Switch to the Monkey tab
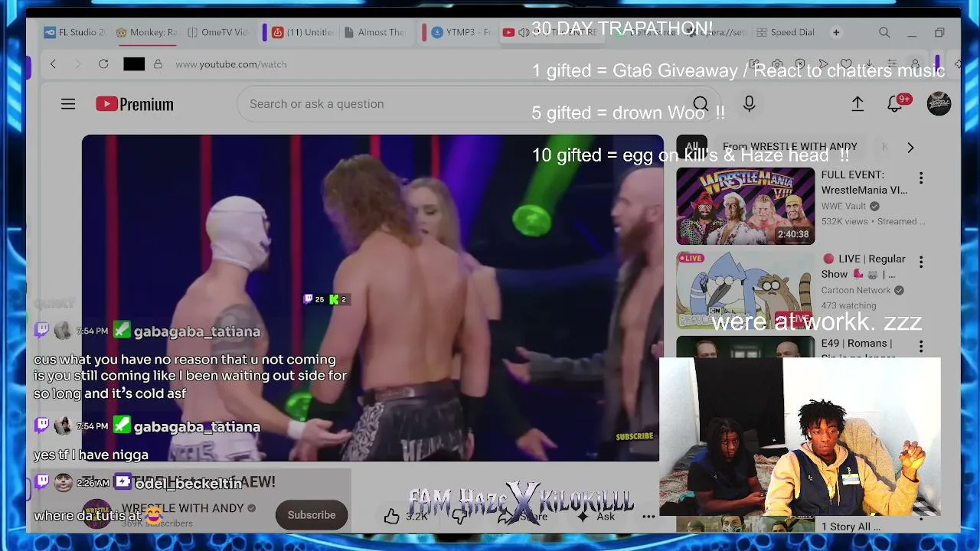The width and height of the screenshot is (980, 551). point(146,33)
